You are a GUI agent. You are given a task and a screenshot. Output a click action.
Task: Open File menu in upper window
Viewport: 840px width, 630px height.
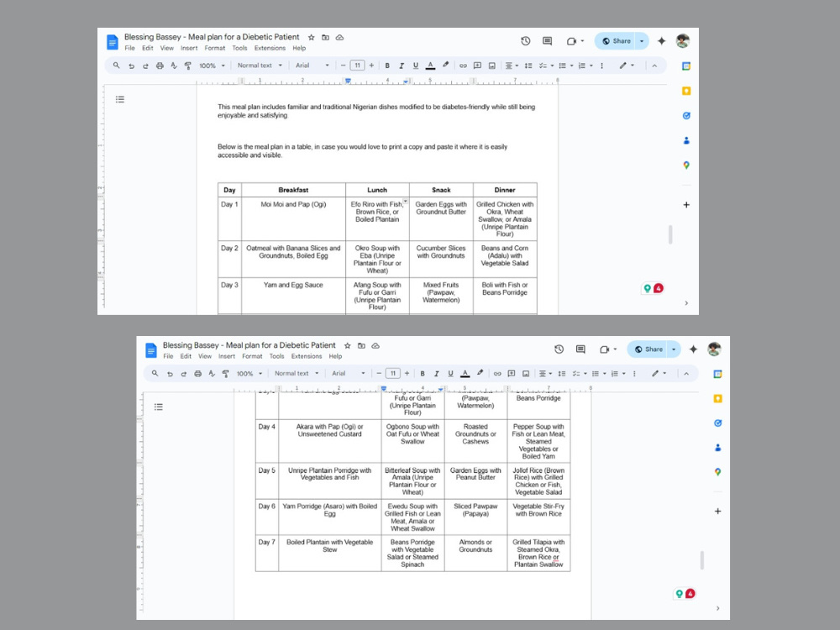(129, 48)
